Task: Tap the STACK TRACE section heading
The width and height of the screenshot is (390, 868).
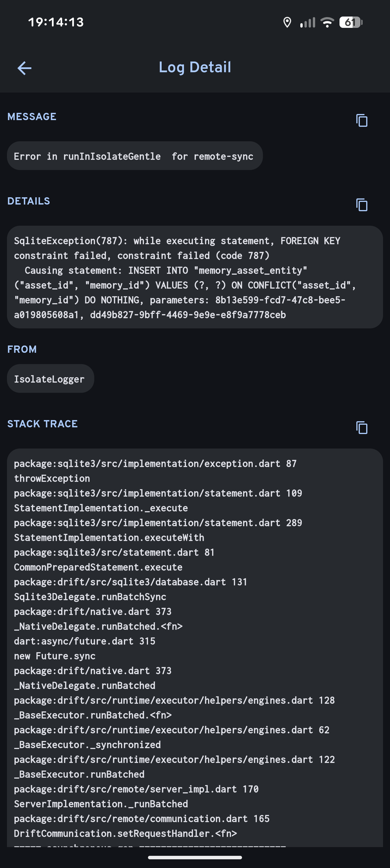Action: point(42,424)
